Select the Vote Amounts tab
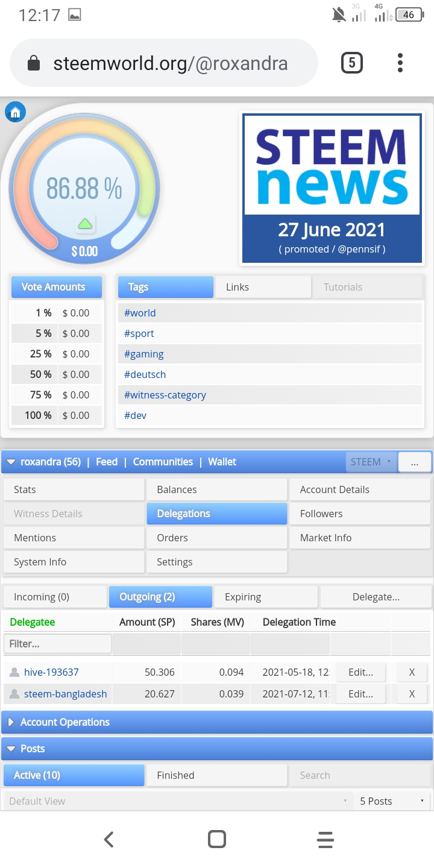434x868 pixels. [x=57, y=287]
